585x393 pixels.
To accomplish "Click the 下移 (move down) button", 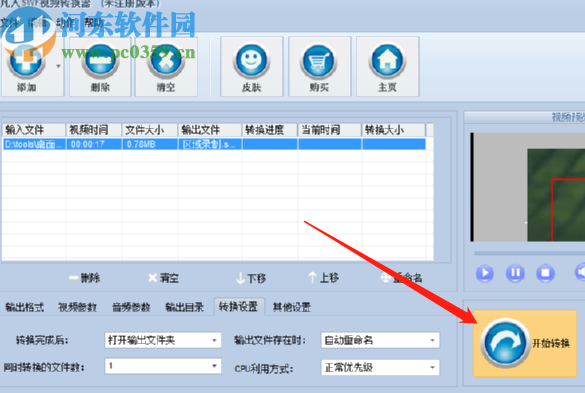I will (x=251, y=278).
